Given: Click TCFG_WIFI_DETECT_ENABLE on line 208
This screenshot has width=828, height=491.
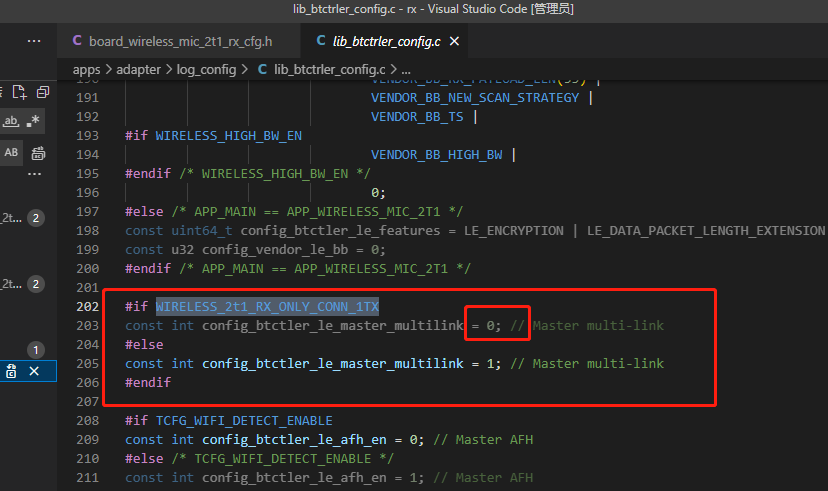Looking at the screenshot, I should tap(244, 421).
